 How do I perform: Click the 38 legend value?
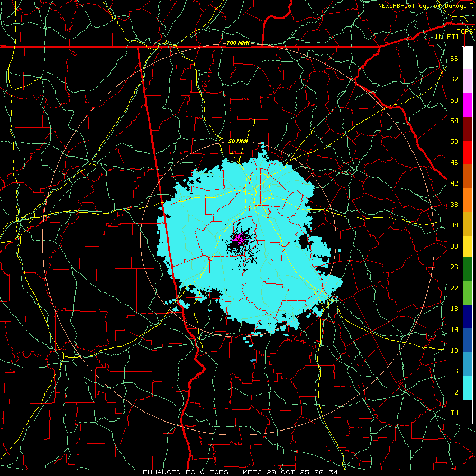tap(454, 204)
